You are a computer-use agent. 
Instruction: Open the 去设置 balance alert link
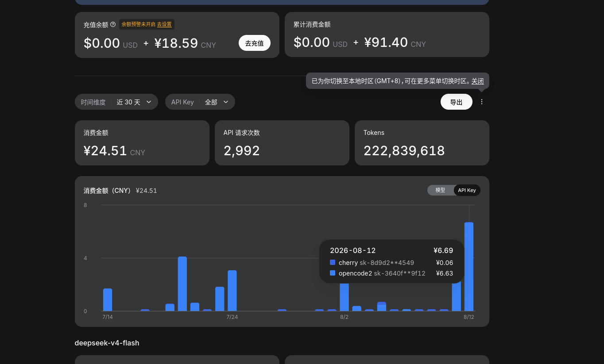(164, 24)
